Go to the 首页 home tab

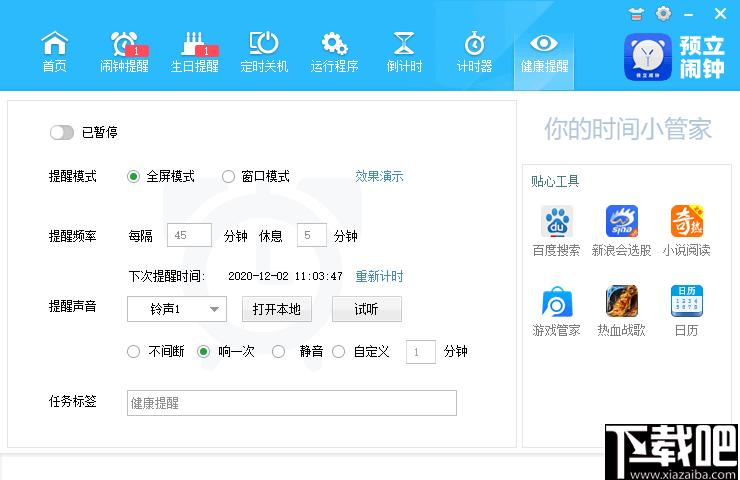55,52
